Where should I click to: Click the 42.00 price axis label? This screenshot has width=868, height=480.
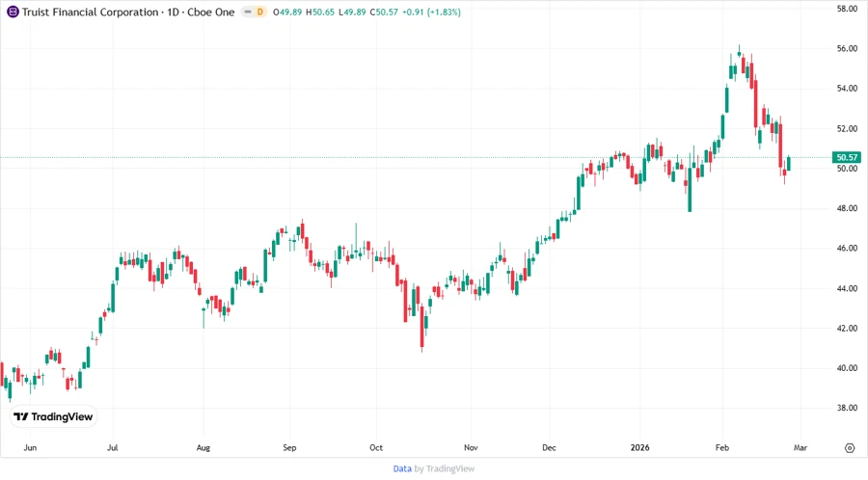point(847,329)
